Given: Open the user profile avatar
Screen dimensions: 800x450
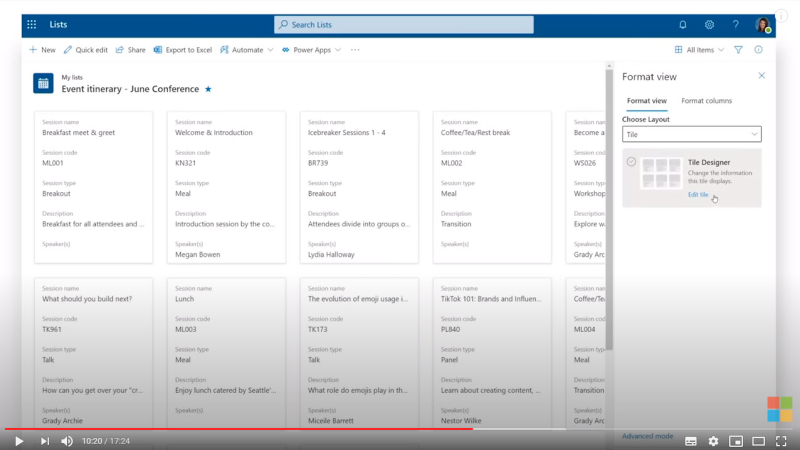Looking at the screenshot, I should point(763,24).
